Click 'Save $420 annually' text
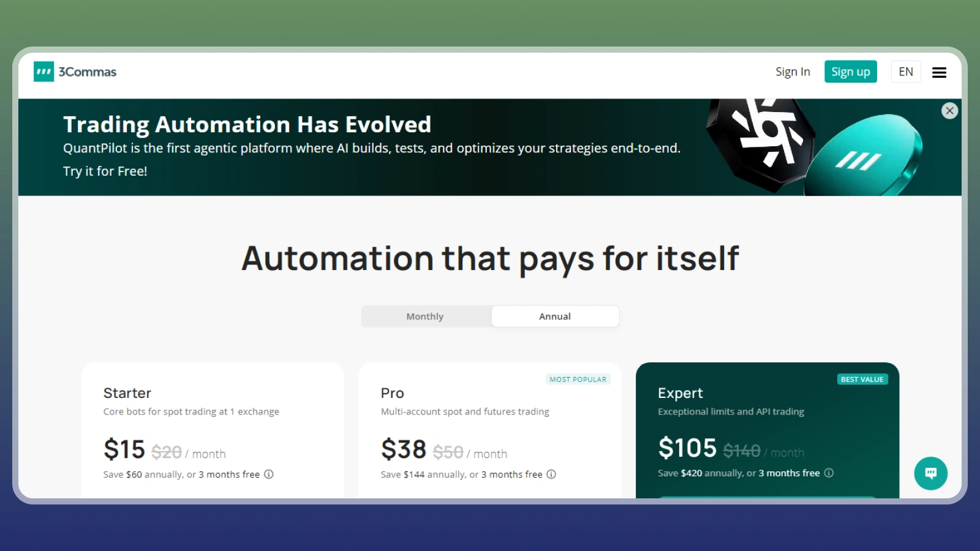This screenshot has height=551, width=980. click(x=701, y=473)
